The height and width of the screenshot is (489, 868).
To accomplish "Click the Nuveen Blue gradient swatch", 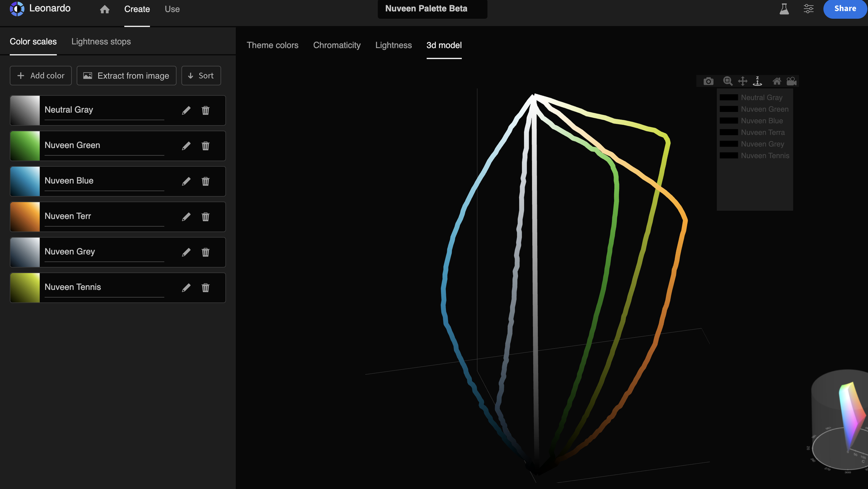I will (x=25, y=181).
